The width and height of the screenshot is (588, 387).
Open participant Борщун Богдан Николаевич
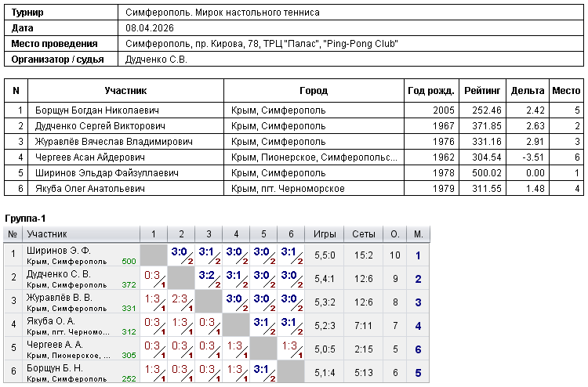(97, 110)
